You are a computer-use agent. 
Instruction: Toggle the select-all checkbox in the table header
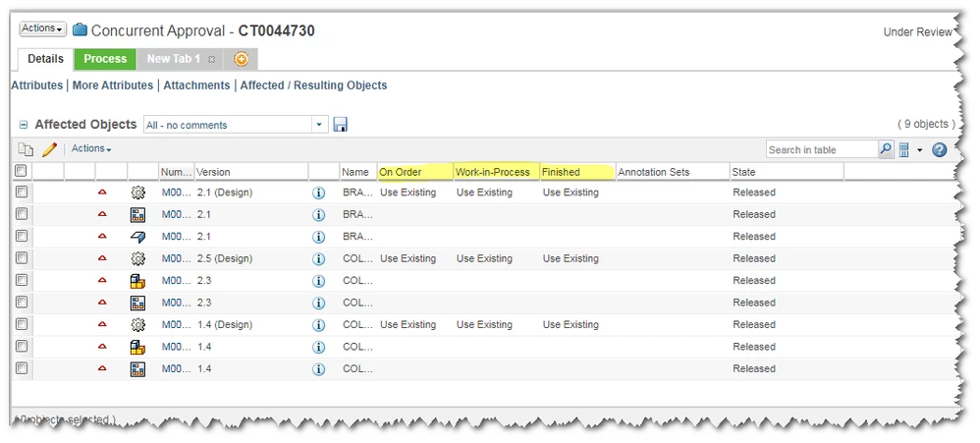click(22, 171)
